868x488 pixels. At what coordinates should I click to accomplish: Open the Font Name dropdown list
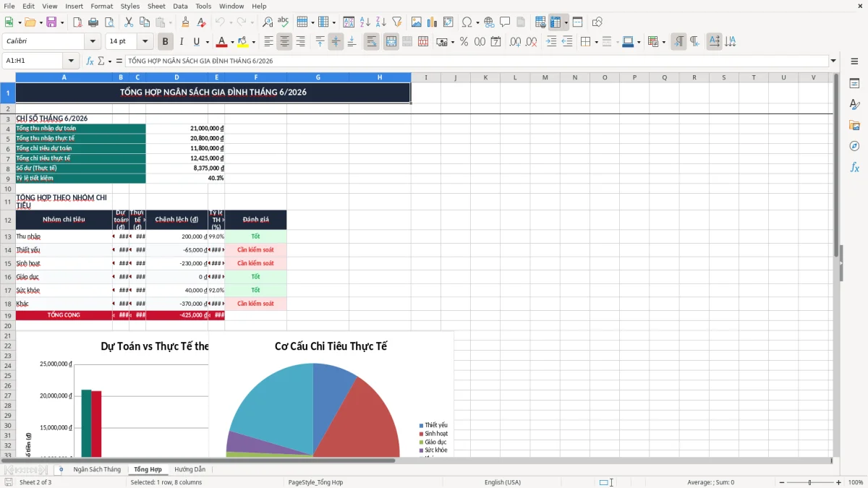(x=92, y=42)
